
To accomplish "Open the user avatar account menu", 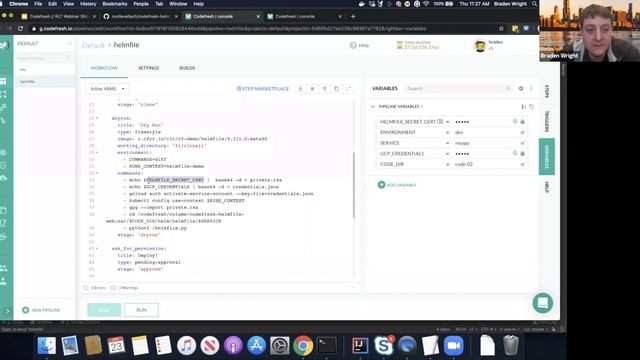I will 480,46.
